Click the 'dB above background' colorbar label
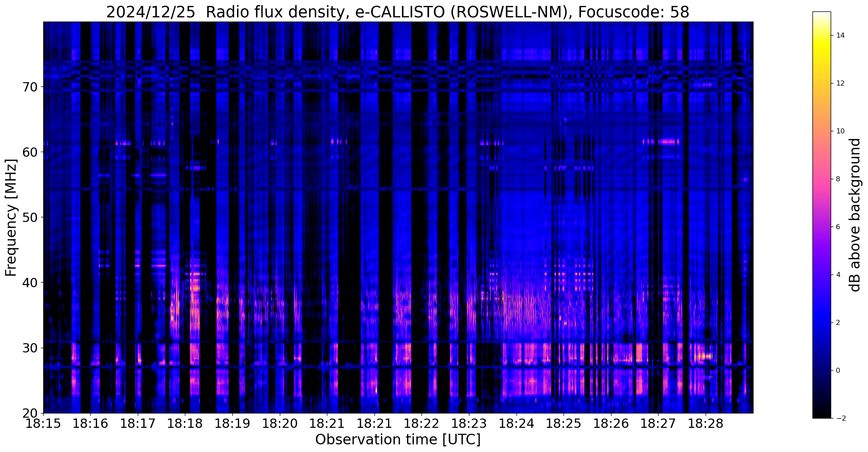 855,215
